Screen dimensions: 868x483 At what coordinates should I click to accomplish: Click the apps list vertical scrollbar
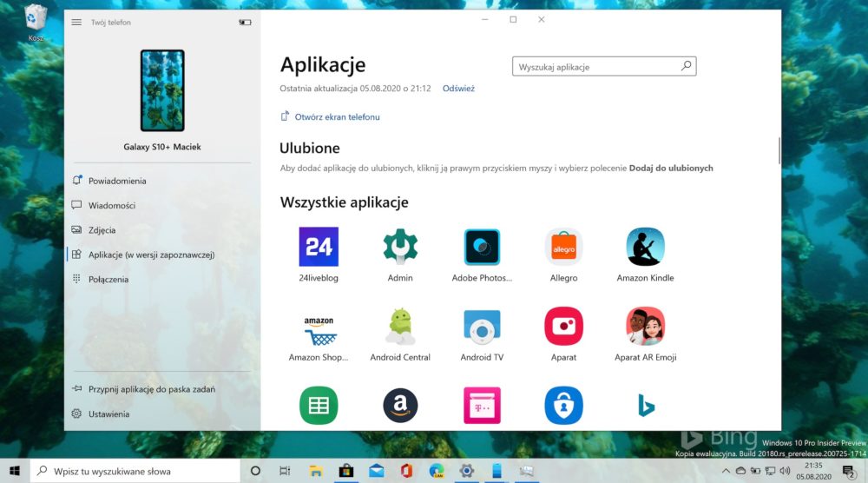(x=779, y=150)
